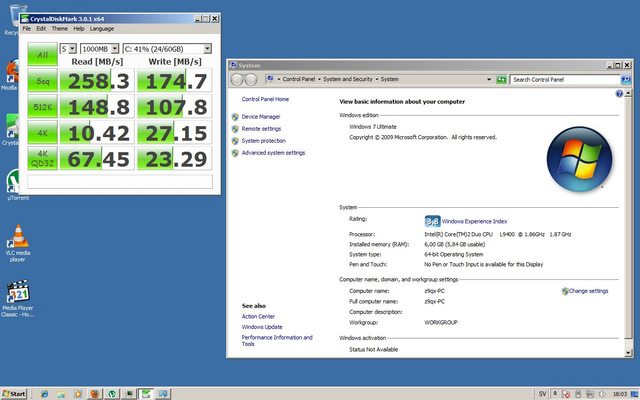Open the Advanced system settings link
The width and height of the screenshot is (640, 400).
tap(273, 153)
